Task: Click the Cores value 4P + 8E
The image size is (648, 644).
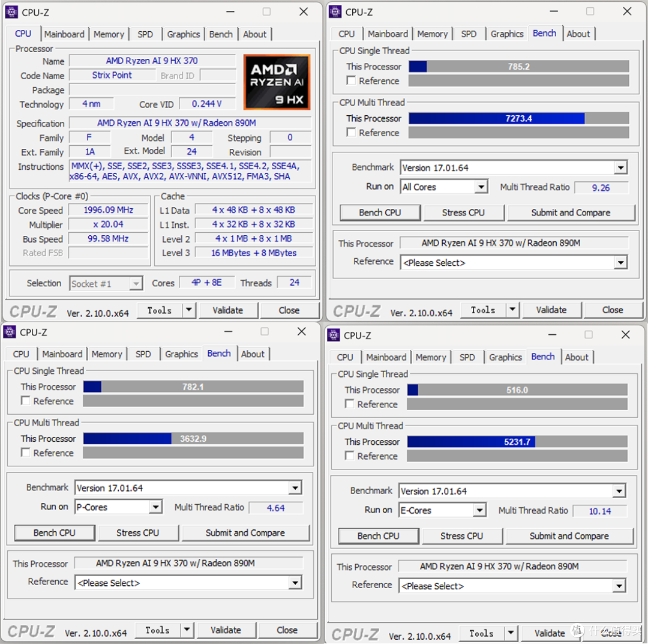Action: point(206,283)
